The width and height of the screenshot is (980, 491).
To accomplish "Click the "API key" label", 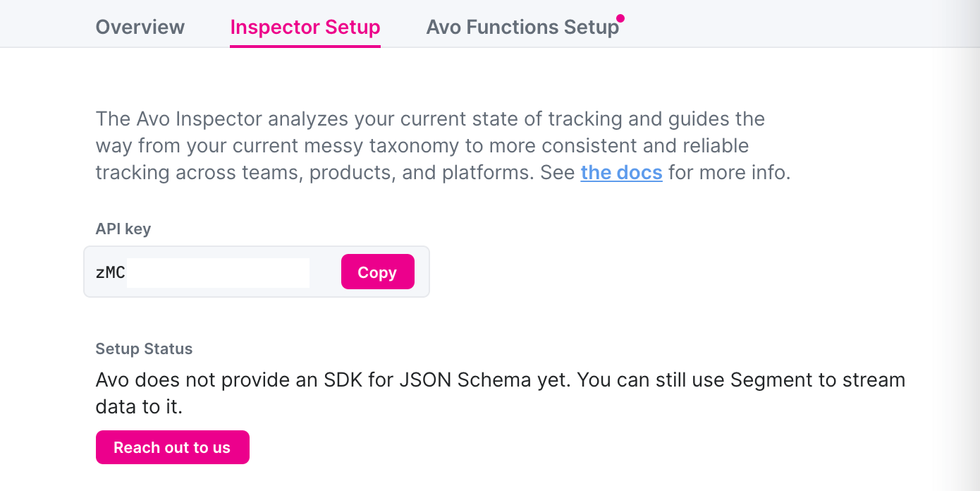I will coord(123,229).
